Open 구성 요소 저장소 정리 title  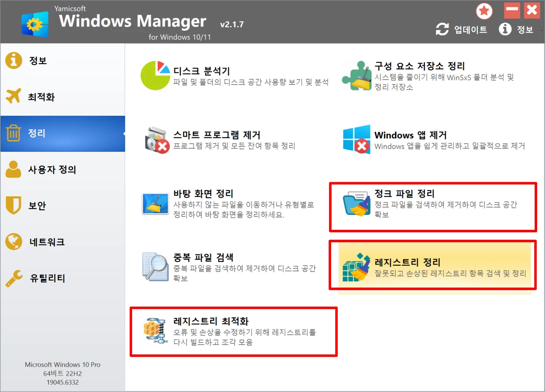419,66
